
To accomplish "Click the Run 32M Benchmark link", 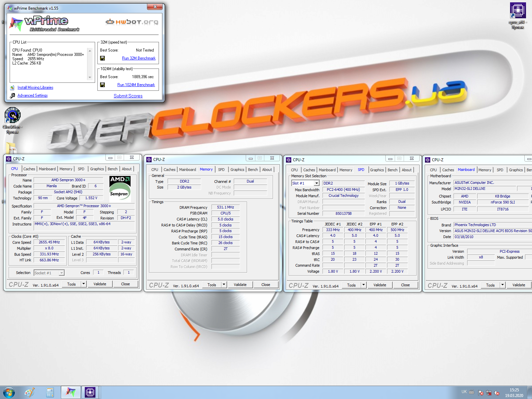I will pos(139,58).
